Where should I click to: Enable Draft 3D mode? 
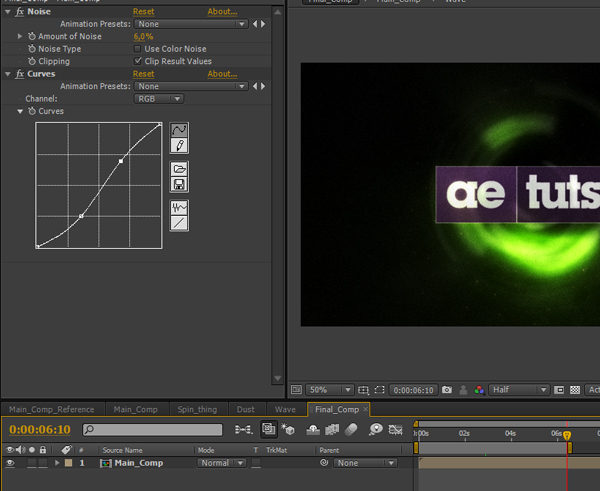click(288, 429)
